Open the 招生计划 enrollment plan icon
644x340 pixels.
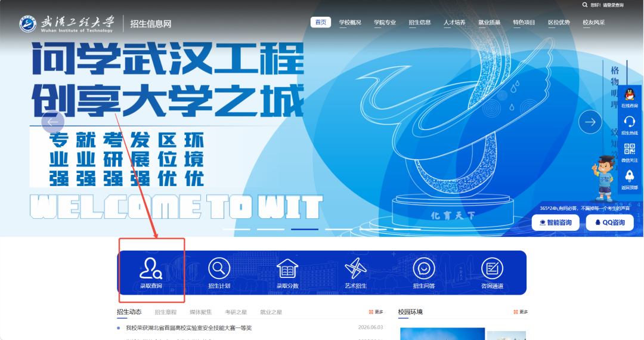coord(219,273)
